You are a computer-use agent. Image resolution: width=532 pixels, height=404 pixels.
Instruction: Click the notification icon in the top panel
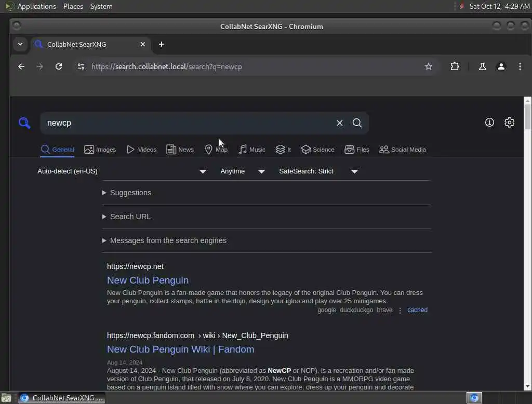(x=462, y=6)
